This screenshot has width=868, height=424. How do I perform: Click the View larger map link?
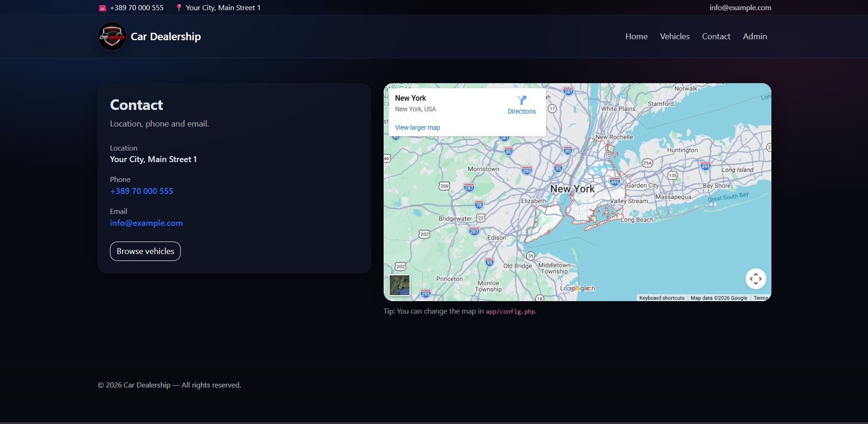point(417,127)
